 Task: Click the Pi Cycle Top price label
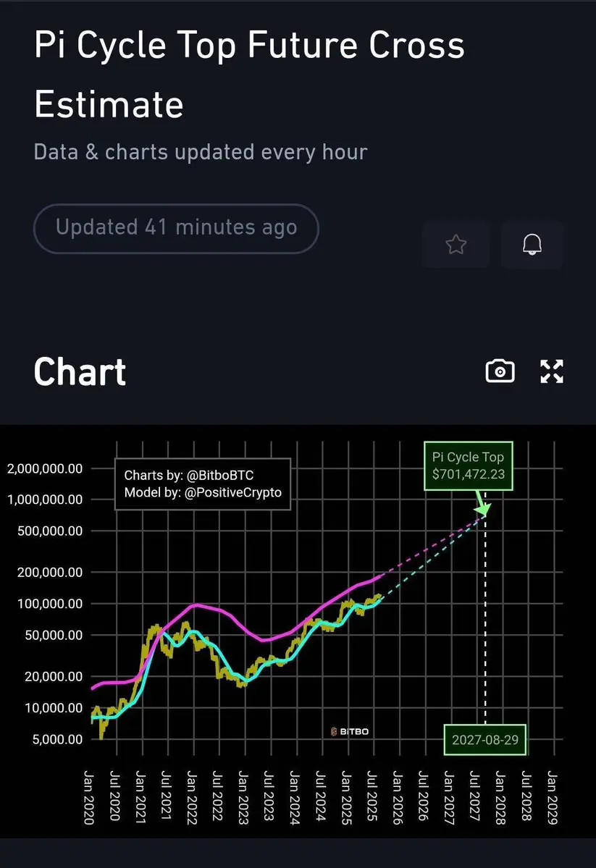[469, 465]
